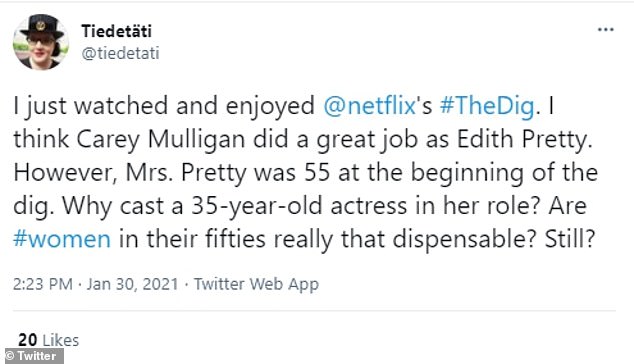Click the © Twitter watermark
634x364 pixels.
coord(34,356)
